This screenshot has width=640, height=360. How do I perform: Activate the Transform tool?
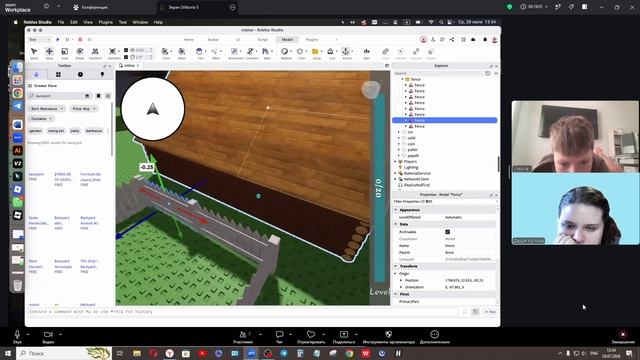(95, 53)
